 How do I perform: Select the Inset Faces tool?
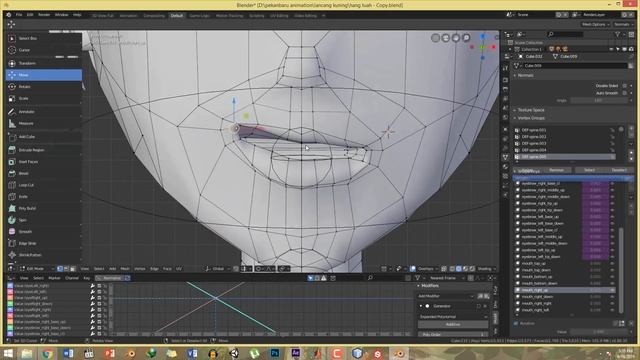click(x=44, y=162)
